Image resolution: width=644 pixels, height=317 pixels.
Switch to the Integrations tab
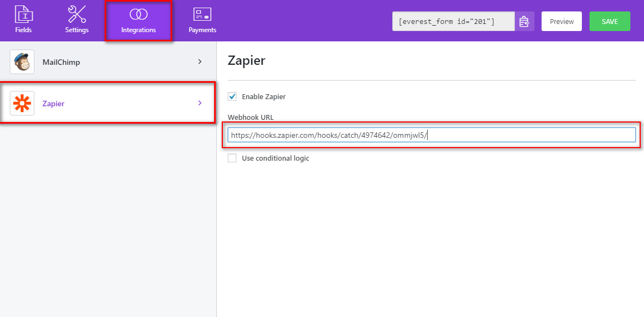(138, 21)
